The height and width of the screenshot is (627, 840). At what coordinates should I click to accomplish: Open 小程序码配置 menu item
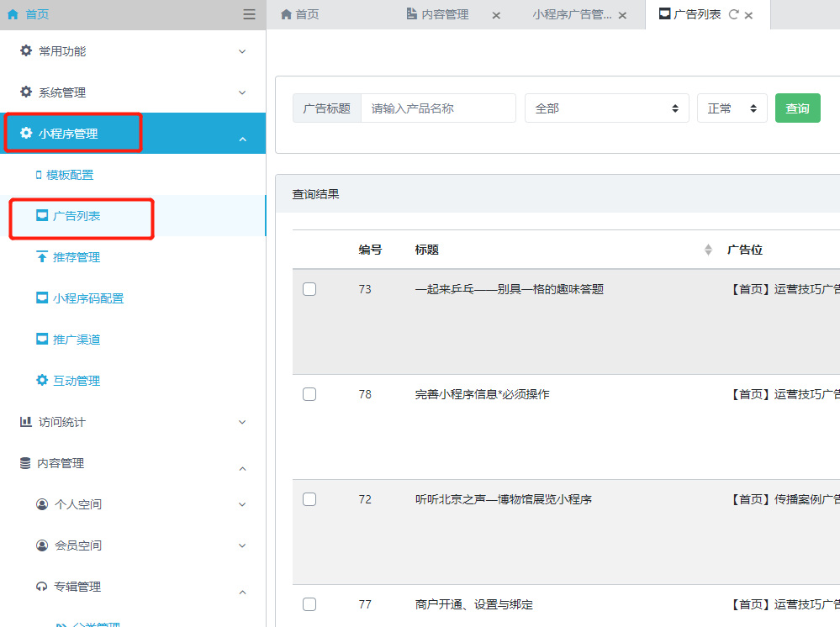point(87,298)
